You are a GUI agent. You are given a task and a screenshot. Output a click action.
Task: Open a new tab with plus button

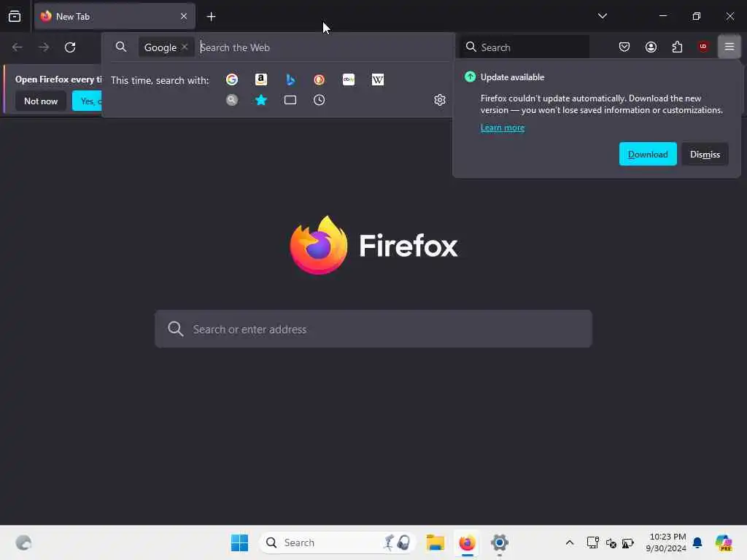pyautogui.click(x=211, y=17)
